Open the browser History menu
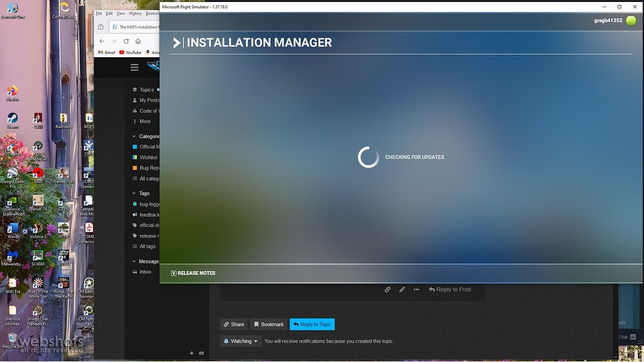Viewport: 644px width, 362px height. point(135,13)
